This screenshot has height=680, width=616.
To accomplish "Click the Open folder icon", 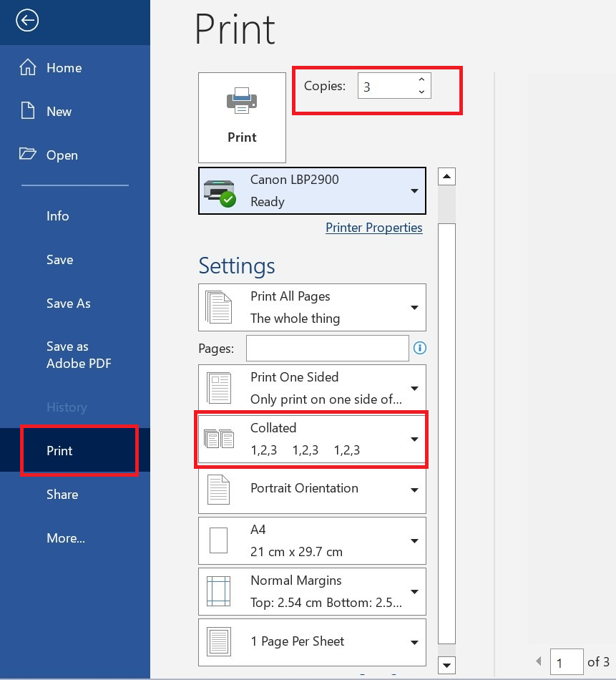I will [x=28, y=153].
